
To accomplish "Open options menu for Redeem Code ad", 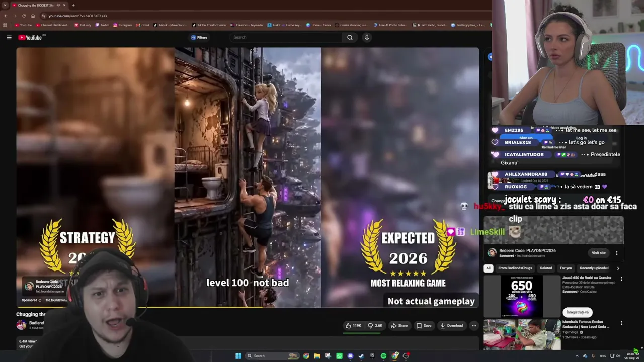I will [617, 253].
